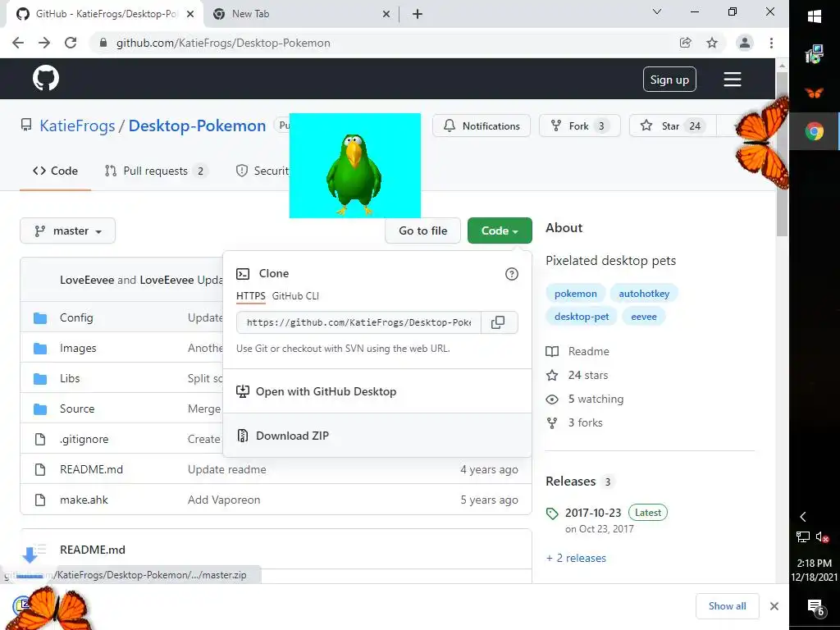The image size is (840, 630).
Task: Open the installer icon in the taskbar
Action: 815,54
